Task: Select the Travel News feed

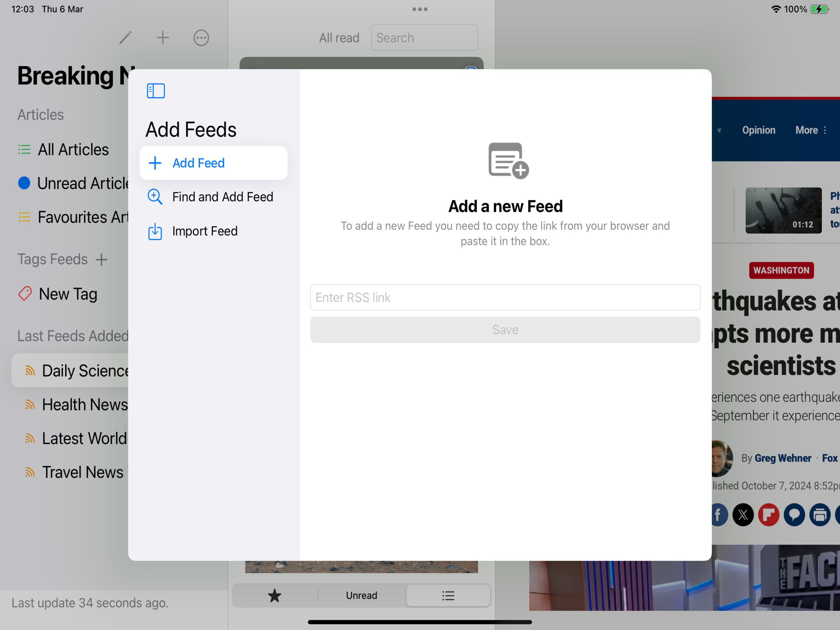Action: [x=76, y=472]
